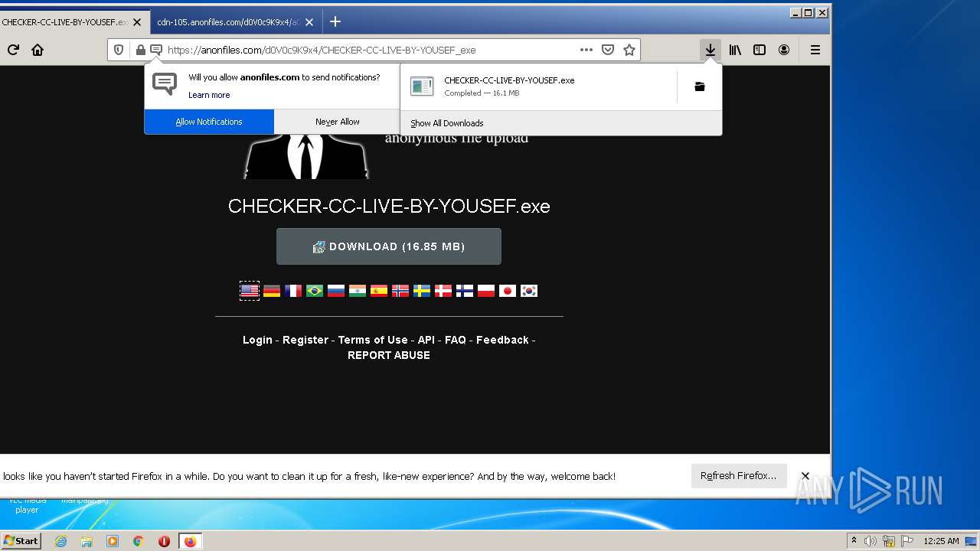Open downloaded CHECKER-CC-LIVE-BY-YOUSEF.exe entry
The width and height of the screenshot is (980, 551).
point(538,86)
